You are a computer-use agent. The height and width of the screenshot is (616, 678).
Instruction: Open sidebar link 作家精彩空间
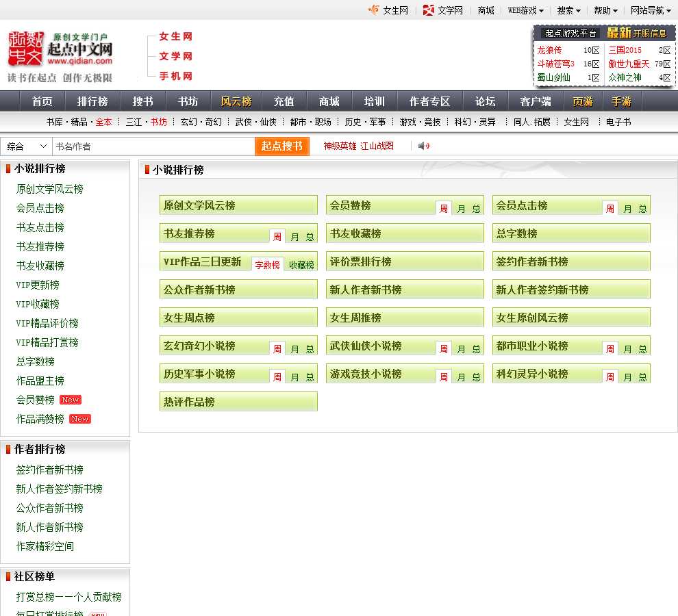(45, 546)
